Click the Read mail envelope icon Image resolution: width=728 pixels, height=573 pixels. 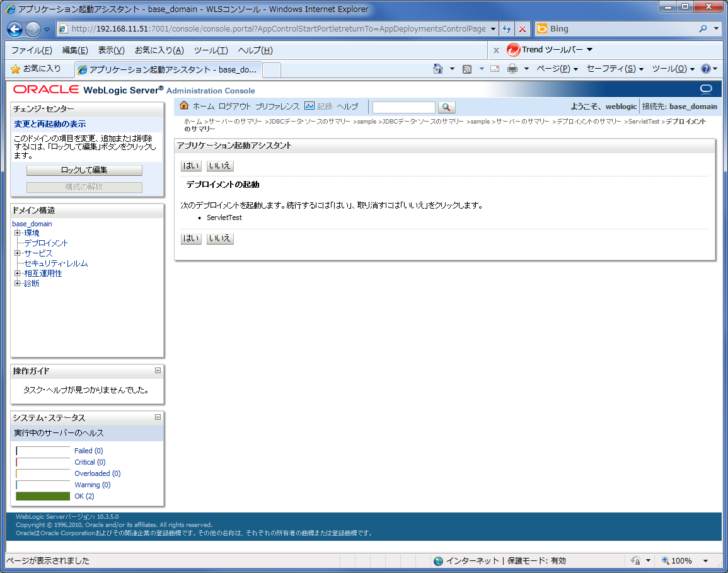(x=495, y=69)
